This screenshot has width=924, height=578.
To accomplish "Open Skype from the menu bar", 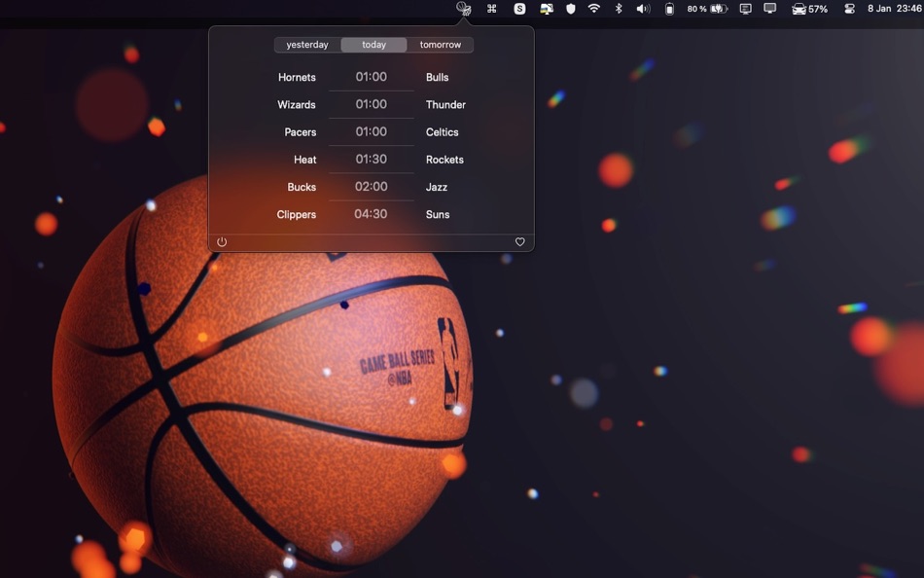I will [x=518, y=8].
